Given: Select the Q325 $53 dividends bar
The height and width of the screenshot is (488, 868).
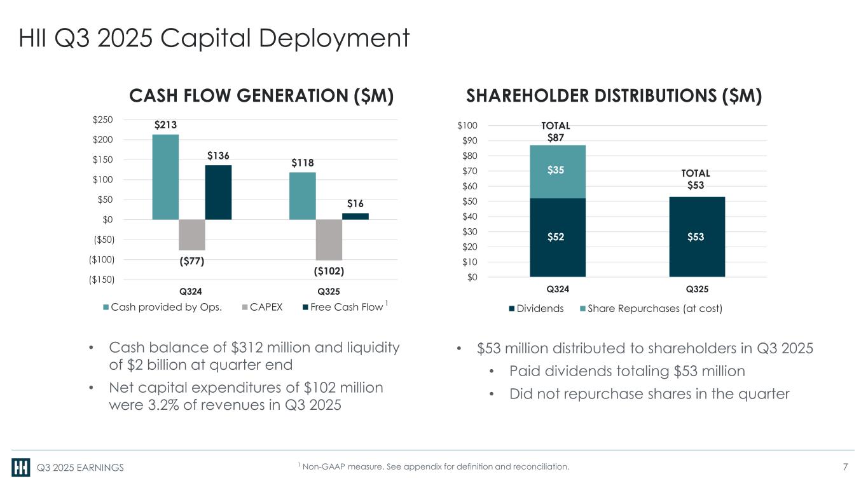Looking at the screenshot, I should pos(697,236).
